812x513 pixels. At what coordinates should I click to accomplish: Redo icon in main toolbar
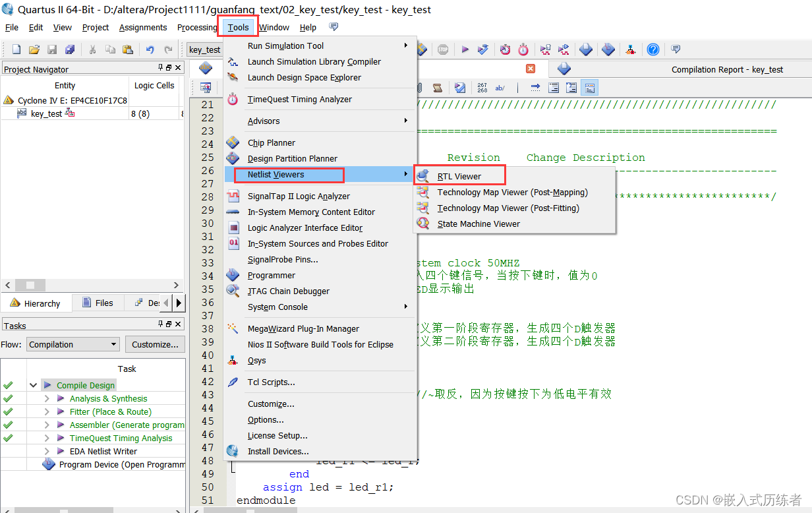tap(168, 49)
